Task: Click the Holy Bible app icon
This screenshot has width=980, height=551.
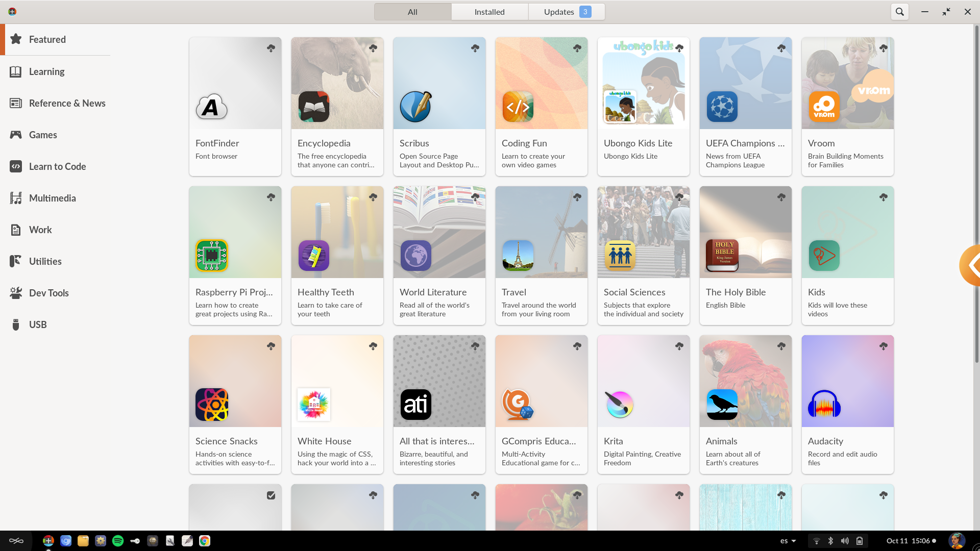Action: tap(722, 256)
